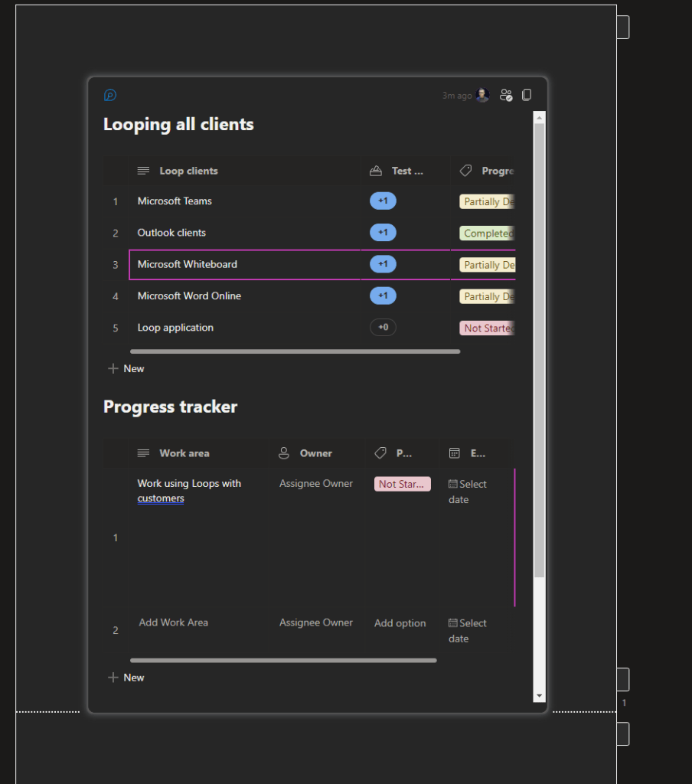Click the Add Work Area input cell

click(174, 622)
